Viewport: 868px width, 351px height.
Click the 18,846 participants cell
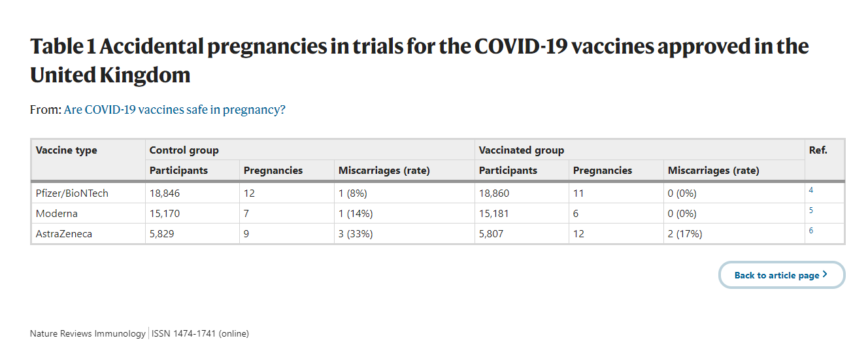click(x=165, y=193)
